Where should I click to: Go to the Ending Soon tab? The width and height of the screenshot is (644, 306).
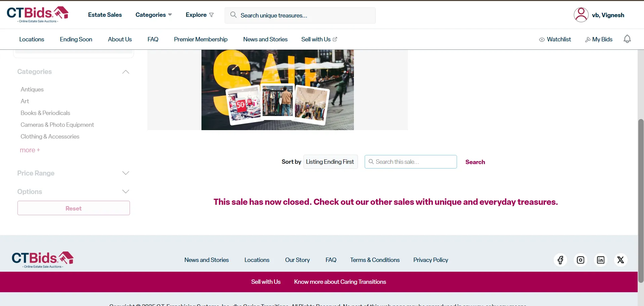coord(76,39)
